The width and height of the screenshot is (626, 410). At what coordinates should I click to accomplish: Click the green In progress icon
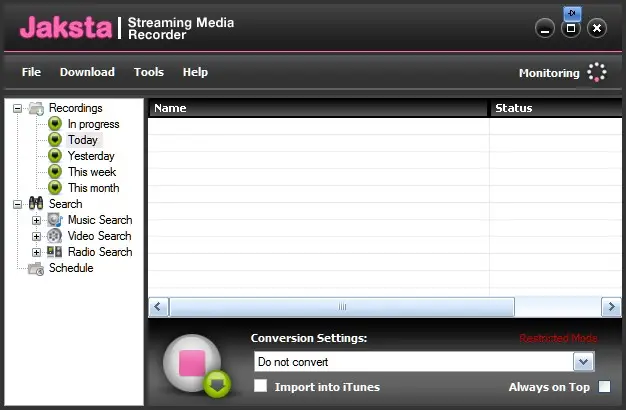(55, 124)
